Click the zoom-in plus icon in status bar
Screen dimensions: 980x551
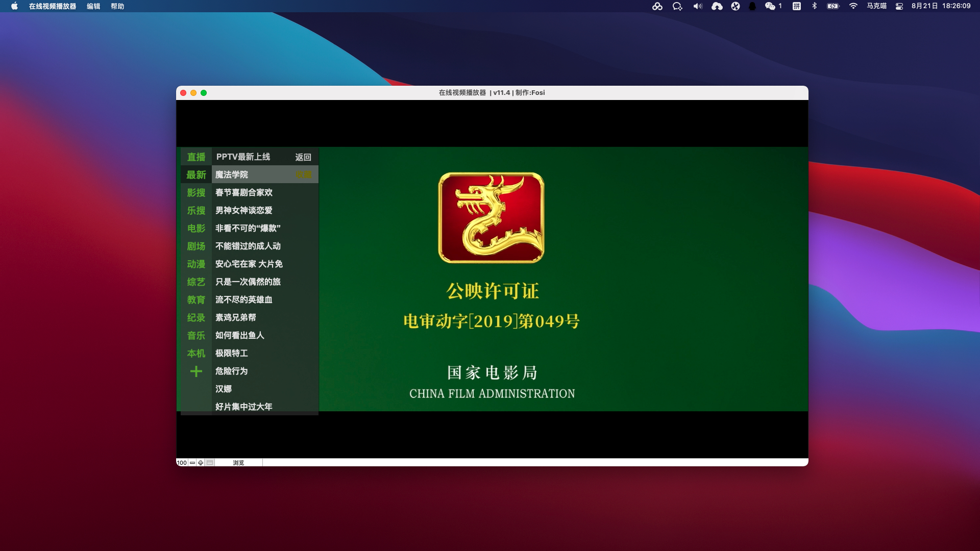pos(201,463)
